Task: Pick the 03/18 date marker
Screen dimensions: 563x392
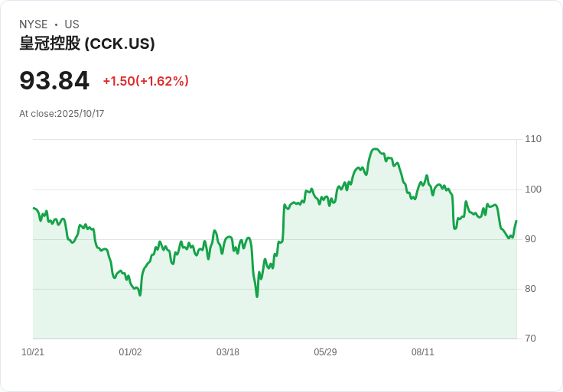Action: point(228,352)
